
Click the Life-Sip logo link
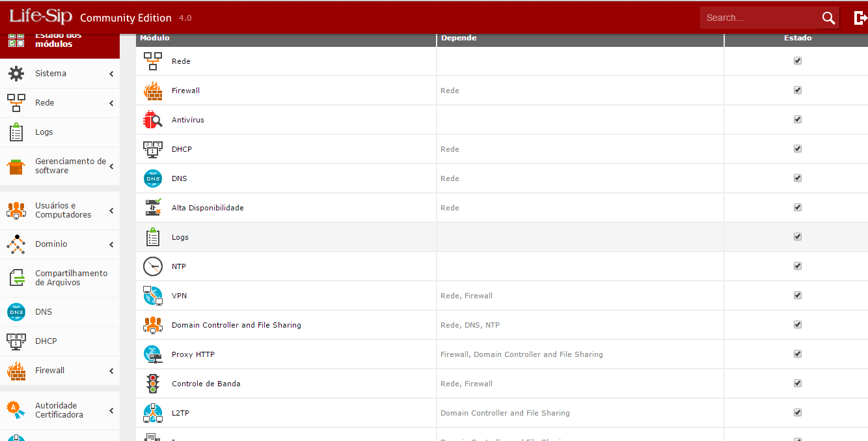pos(40,17)
